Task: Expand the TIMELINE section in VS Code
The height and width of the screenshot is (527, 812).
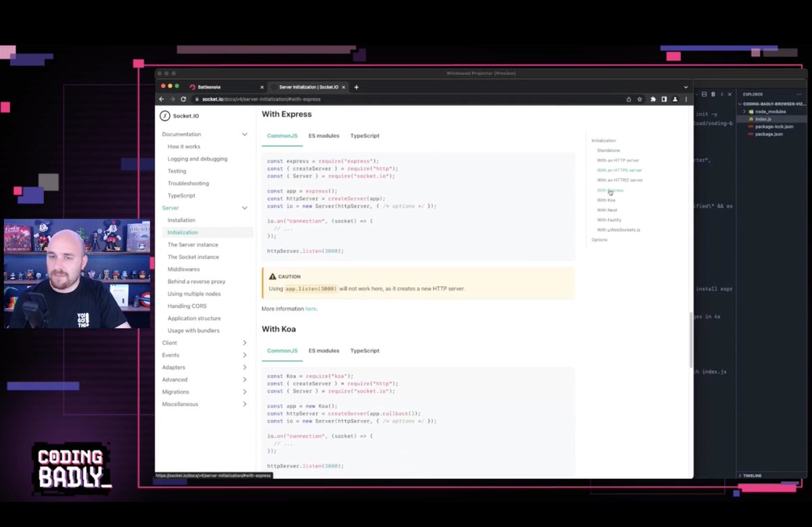Action: (x=752, y=476)
